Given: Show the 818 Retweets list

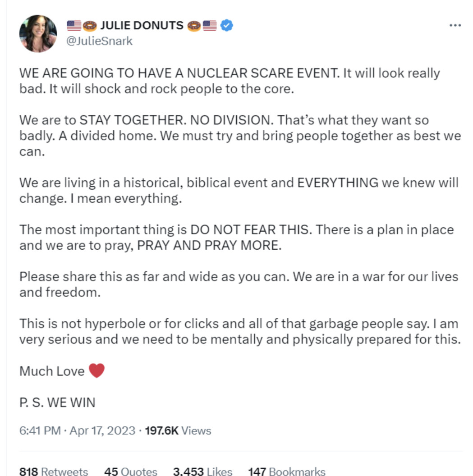Looking at the screenshot, I should (x=54, y=471).
